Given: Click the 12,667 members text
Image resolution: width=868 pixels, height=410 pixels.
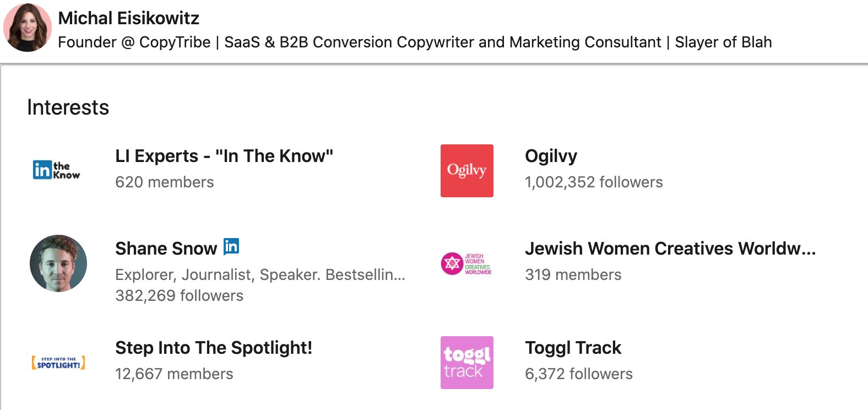Looking at the screenshot, I should click(x=174, y=374).
